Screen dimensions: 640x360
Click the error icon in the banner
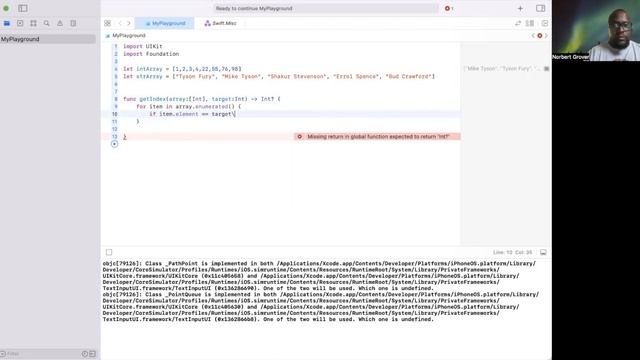(300, 136)
